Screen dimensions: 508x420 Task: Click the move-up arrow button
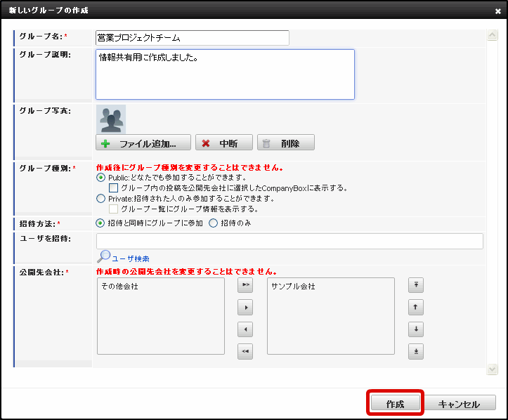pyautogui.click(x=416, y=308)
